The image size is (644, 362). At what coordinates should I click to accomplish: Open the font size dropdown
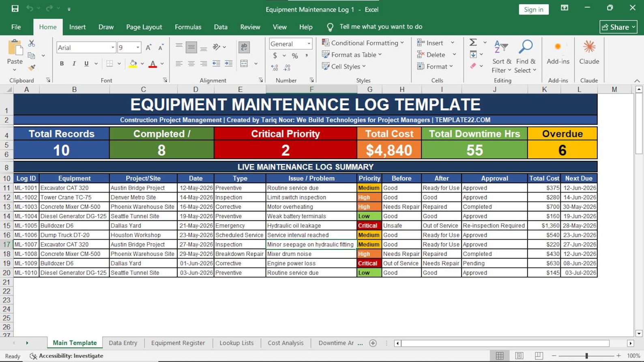coord(138,47)
